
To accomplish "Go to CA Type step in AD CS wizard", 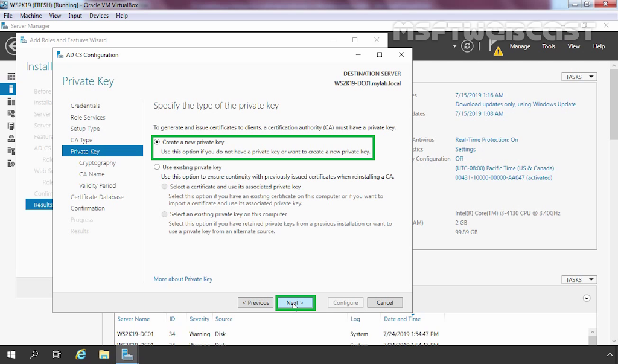I will [x=81, y=140].
